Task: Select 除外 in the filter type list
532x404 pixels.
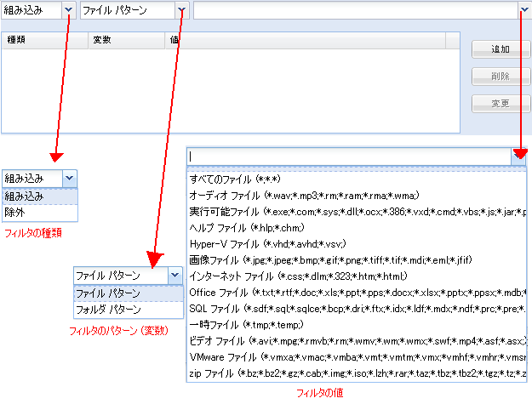Action: point(40,213)
